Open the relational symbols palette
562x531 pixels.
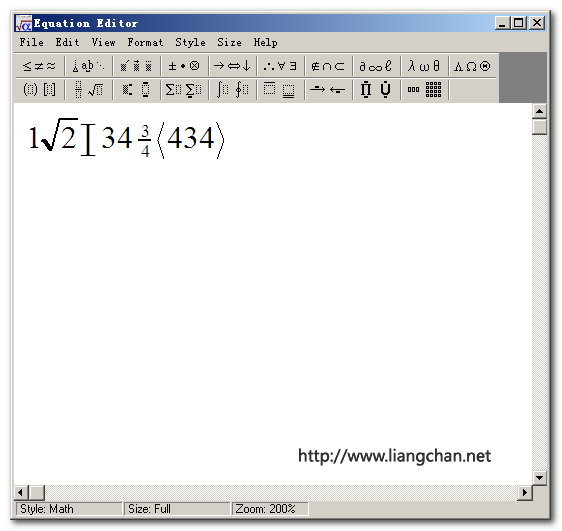[39, 66]
